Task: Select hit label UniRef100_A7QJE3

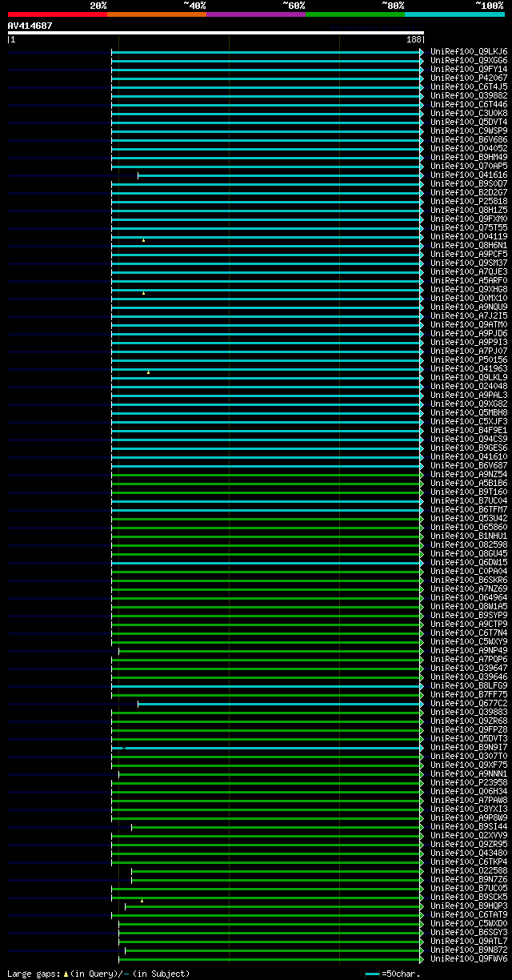Action: pyautogui.click(x=469, y=272)
